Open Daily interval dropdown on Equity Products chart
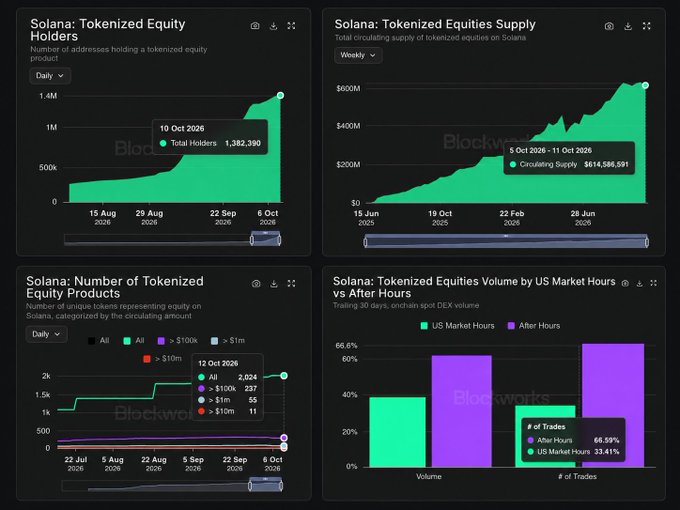Image resolution: width=680 pixels, height=510 pixels. [x=46, y=334]
